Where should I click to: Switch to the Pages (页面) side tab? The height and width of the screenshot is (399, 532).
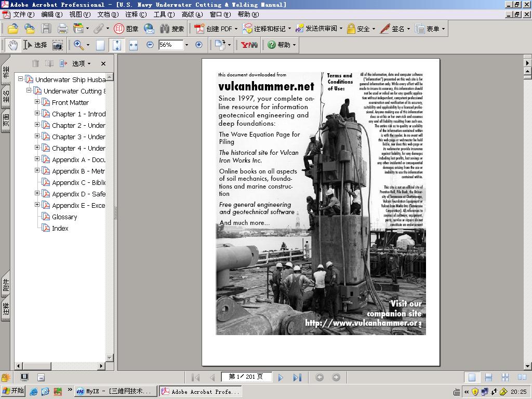[x=6, y=121]
